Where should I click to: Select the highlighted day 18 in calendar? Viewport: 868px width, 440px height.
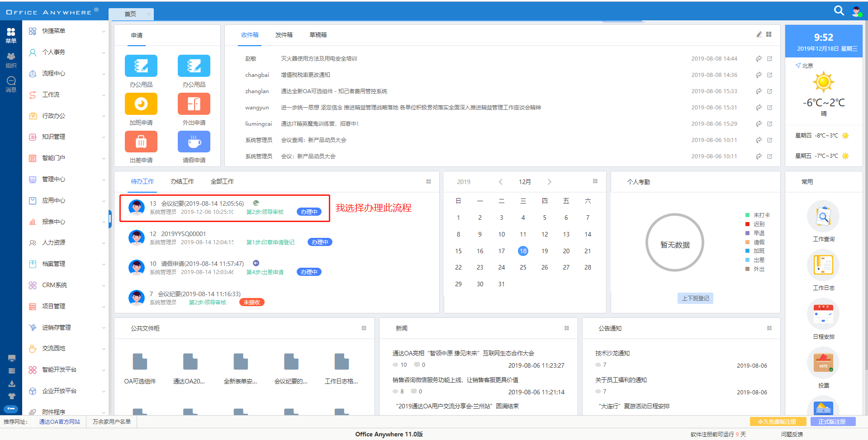tap(523, 251)
